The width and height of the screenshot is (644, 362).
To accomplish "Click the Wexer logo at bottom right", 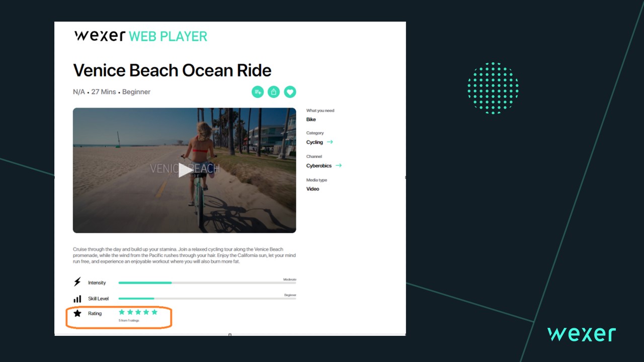I will pyautogui.click(x=582, y=334).
